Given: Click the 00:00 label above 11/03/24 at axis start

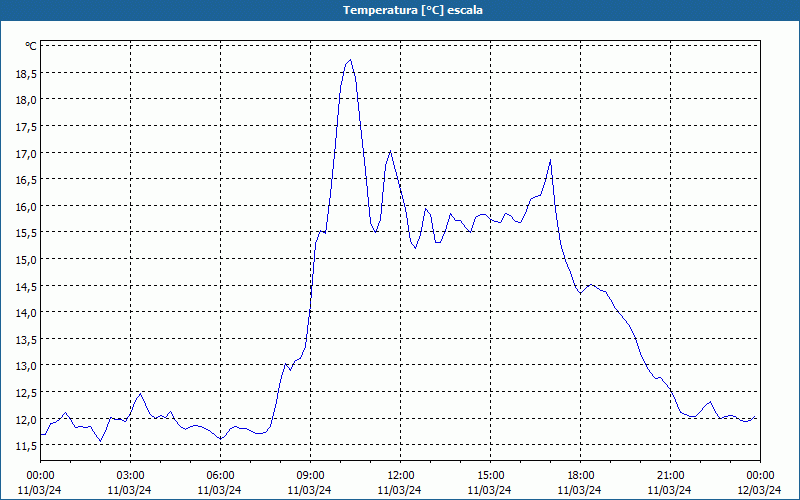Looking at the screenshot, I should coord(40,476).
